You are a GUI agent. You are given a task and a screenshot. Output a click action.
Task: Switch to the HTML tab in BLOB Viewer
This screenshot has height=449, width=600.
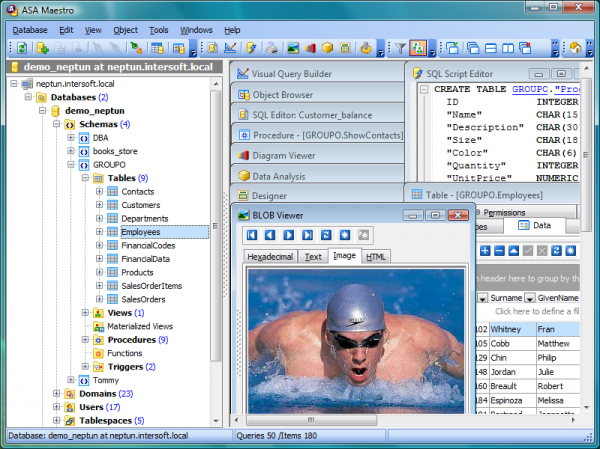point(375,257)
